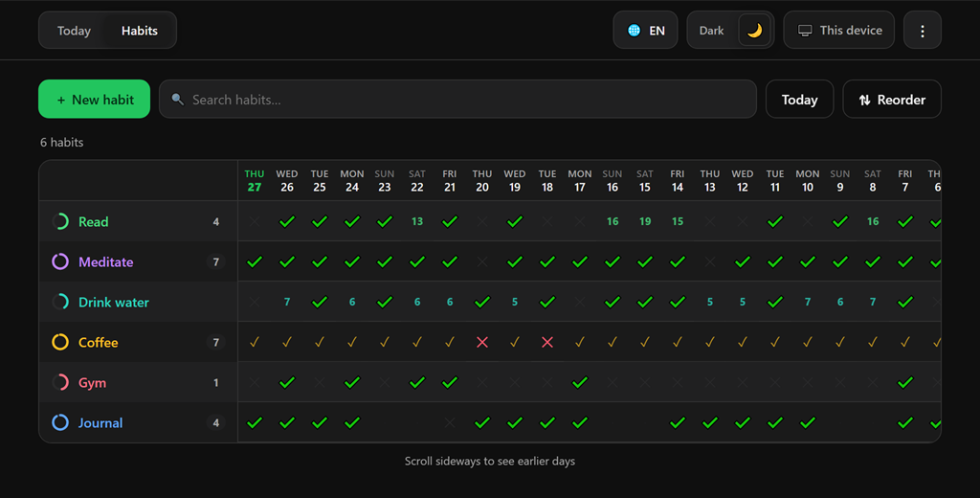Open the three-dot more options menu
This screenshot has height=498, width=980.
(923, 30)
